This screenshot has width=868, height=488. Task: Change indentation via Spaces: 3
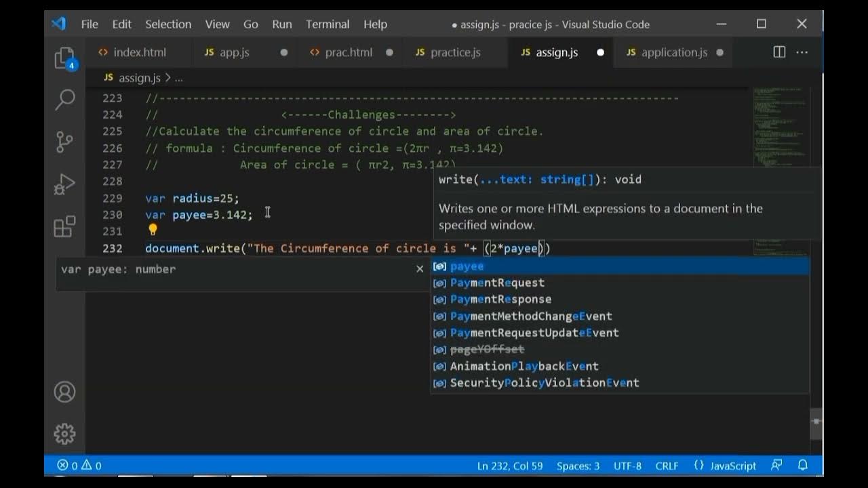(578, 466)
